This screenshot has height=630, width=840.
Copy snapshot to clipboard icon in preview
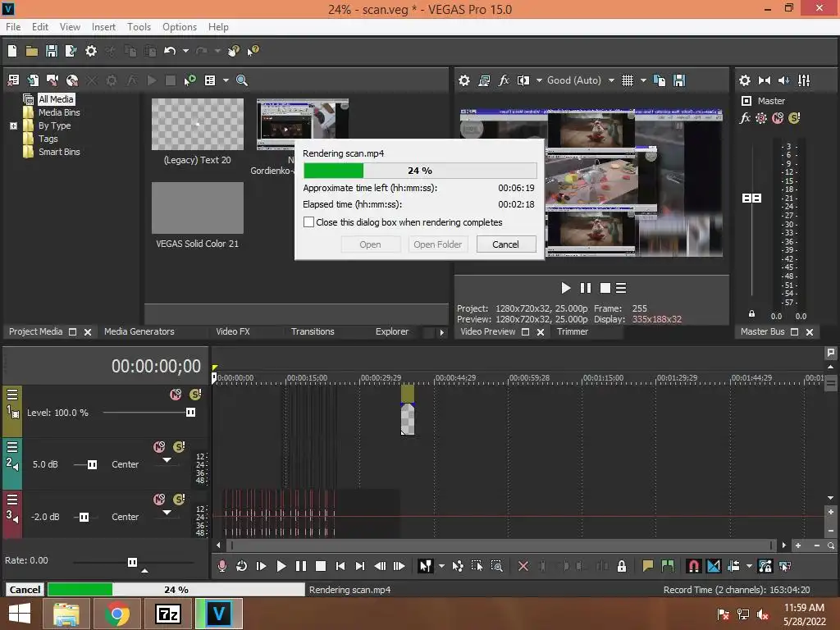coord(660,80)
